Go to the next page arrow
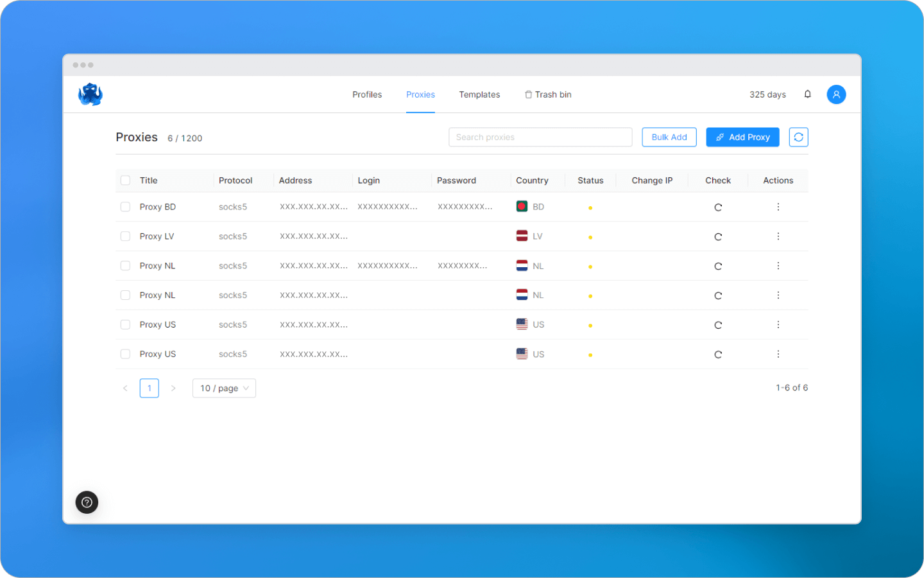This screenshot has width=924, height=578. 173,388
